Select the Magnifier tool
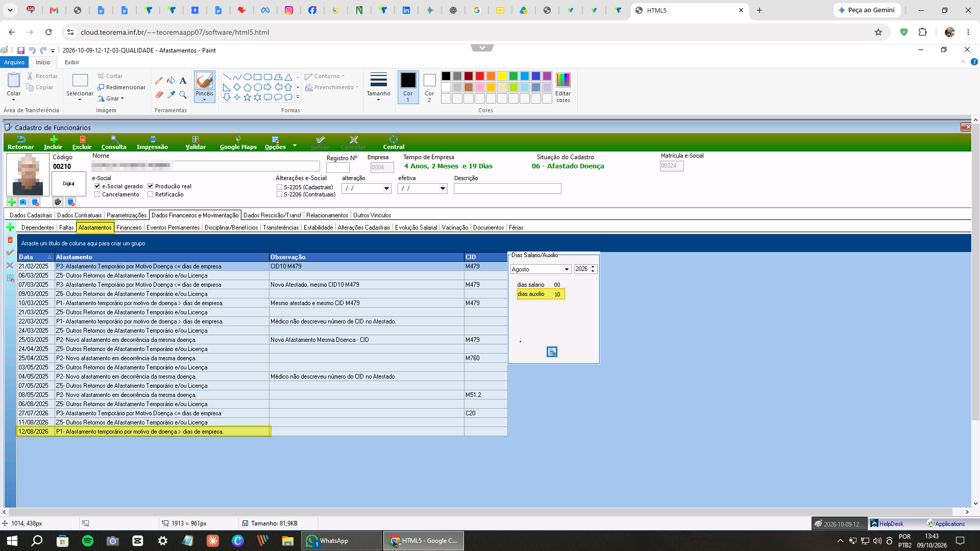The height and width of the screenshot is (551, 980). point(183,94)
